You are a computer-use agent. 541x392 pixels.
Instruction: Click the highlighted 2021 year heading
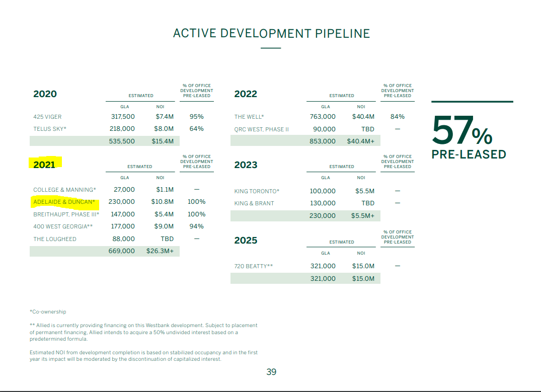(x=44, y=165)
